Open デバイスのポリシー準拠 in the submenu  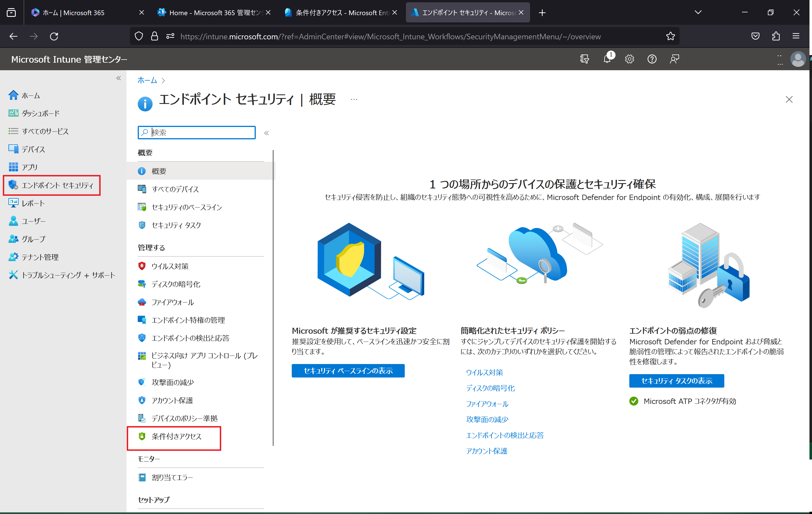coord(178,418)
